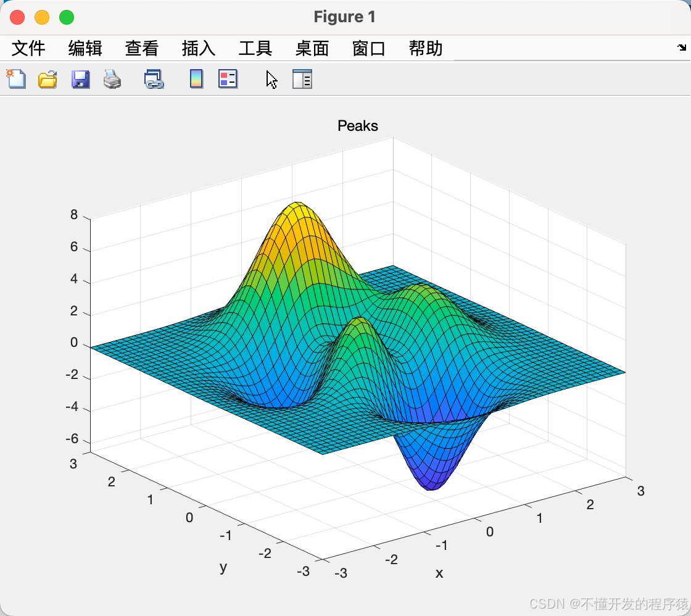Image resolution: width=691 pixels, height=616 pixels.
Task: Open the 窗口 menu
Action: pos(368,49)
